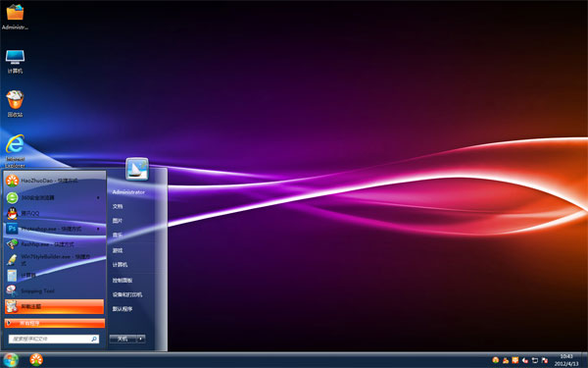This screenshot has height=368, width=588.
Task: Launch Internet Explorer from the desktop
Action: coord(15,150)
